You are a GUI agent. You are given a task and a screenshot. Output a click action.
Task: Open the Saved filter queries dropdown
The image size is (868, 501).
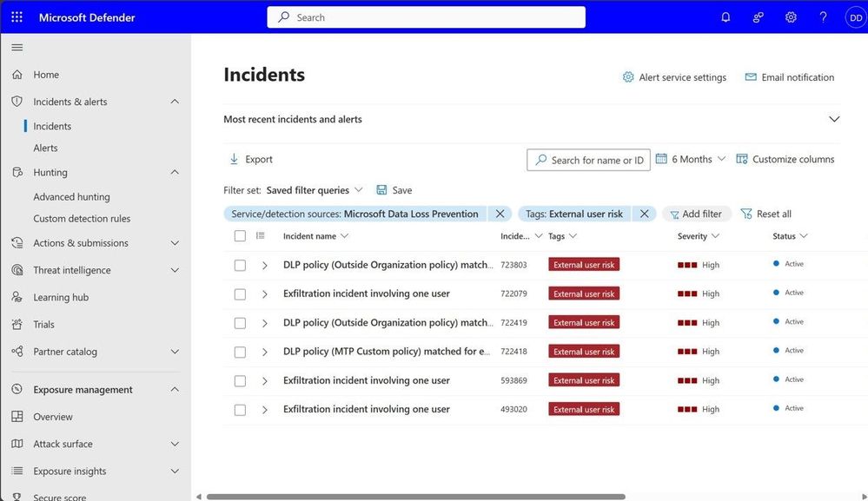[x=314, y=189]
